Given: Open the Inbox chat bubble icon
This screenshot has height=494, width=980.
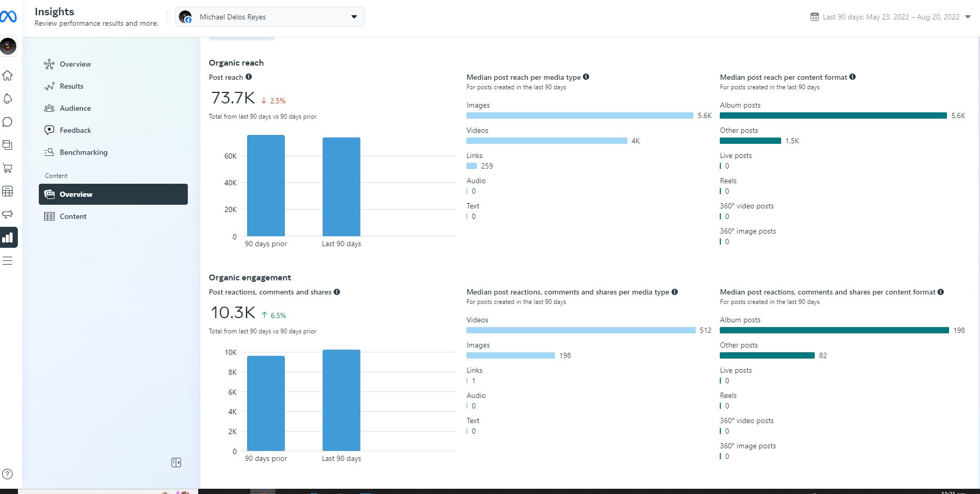Looking at the screenshot, I should [x=7, y=122].
